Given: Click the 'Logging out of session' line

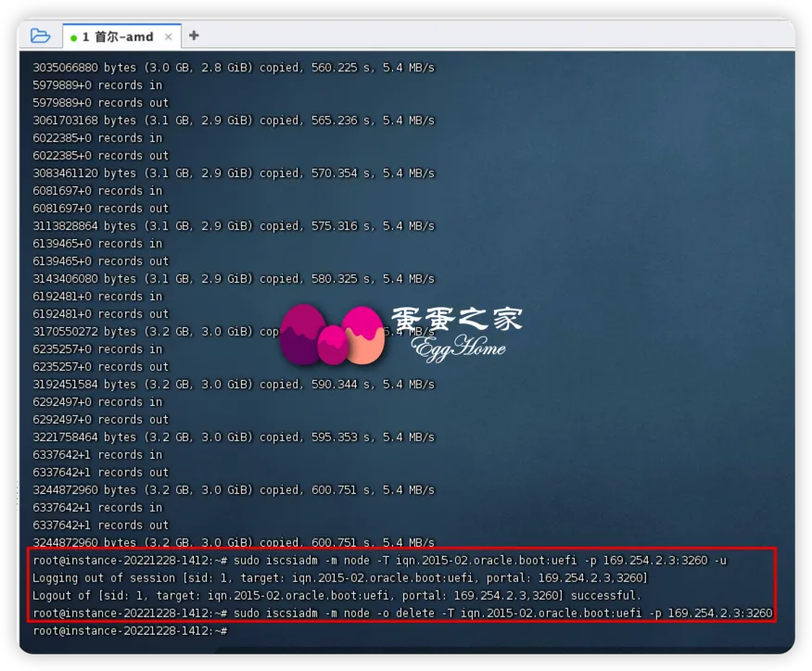Looking at the screenshot, I should pyautogui.click(x=339, y=578).
